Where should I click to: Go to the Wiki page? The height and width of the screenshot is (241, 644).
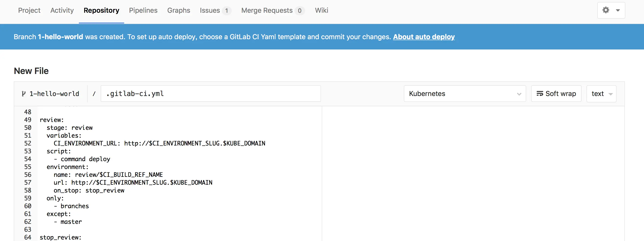coord(321,10)
